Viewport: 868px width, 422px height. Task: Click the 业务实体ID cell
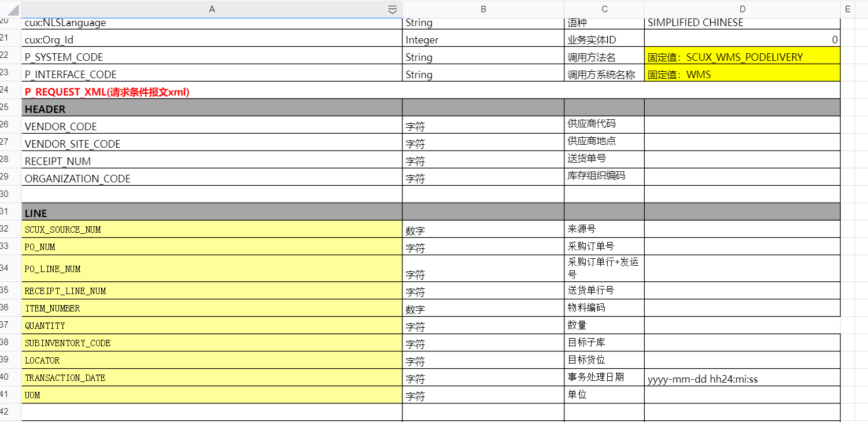click(x=604, y=38)
